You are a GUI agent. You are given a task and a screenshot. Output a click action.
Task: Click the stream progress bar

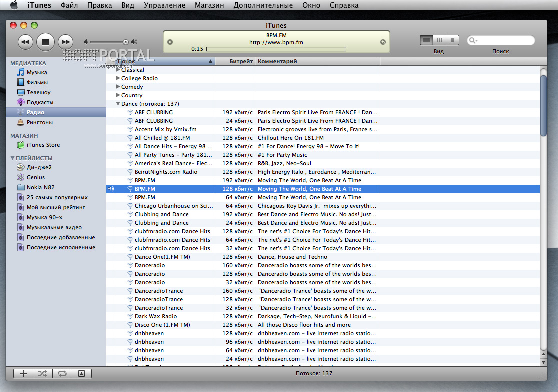[276, 49]
